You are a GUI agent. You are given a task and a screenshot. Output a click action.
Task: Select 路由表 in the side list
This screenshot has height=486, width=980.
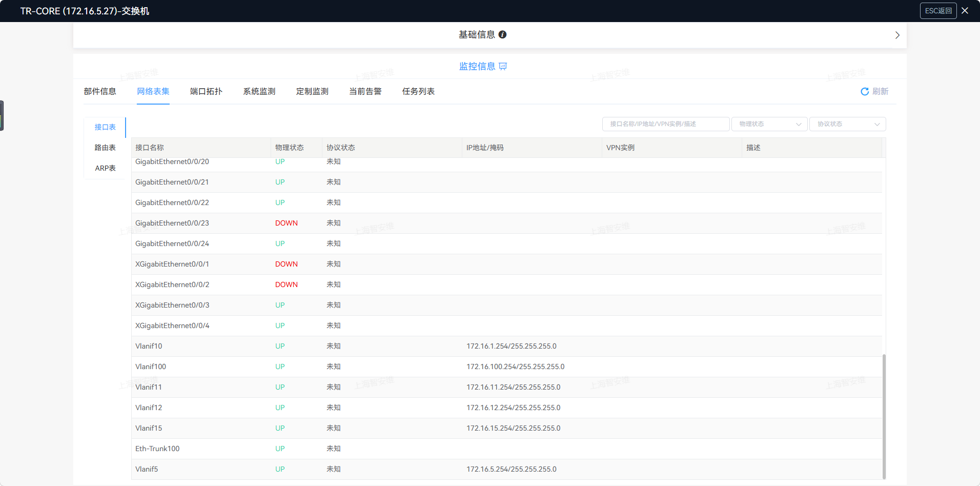(x=105, y=148)
